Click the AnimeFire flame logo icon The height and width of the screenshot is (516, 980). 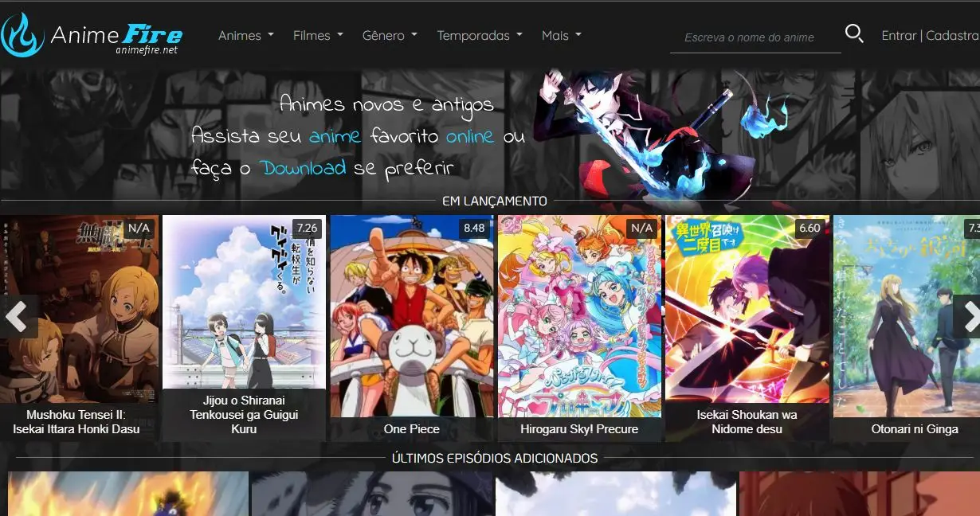(x=22, y=35)
